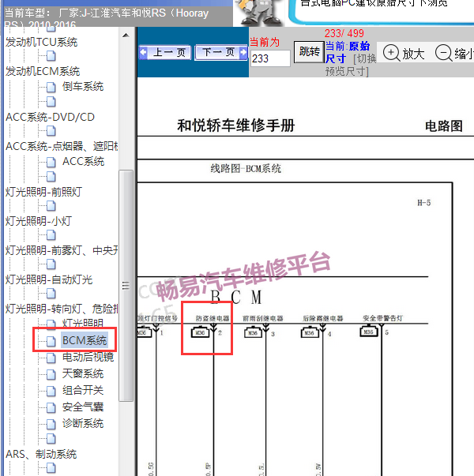Open the 电动后视镜 tree item
Viewport: 474px width, 476px height.
click(88, 358)
